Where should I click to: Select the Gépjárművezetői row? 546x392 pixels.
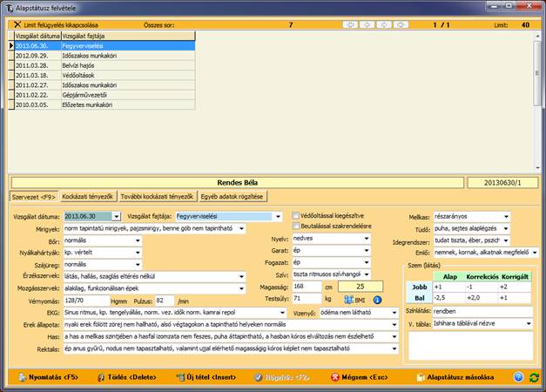104,95
